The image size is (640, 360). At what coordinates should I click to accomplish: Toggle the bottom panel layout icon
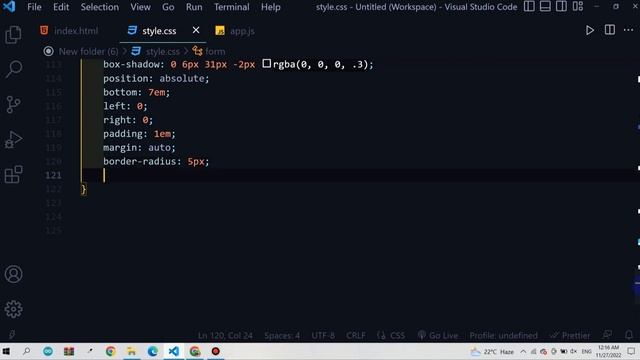click(545, 7)
